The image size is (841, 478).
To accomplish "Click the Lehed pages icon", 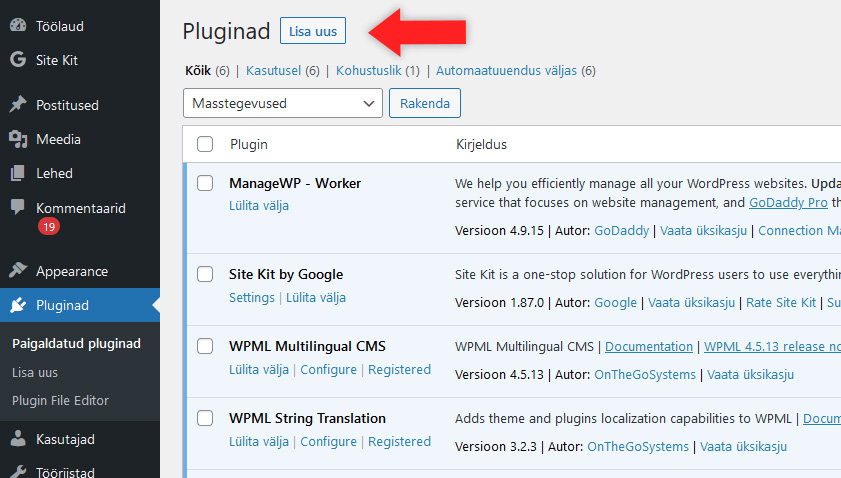I will (x=17, y=173).
